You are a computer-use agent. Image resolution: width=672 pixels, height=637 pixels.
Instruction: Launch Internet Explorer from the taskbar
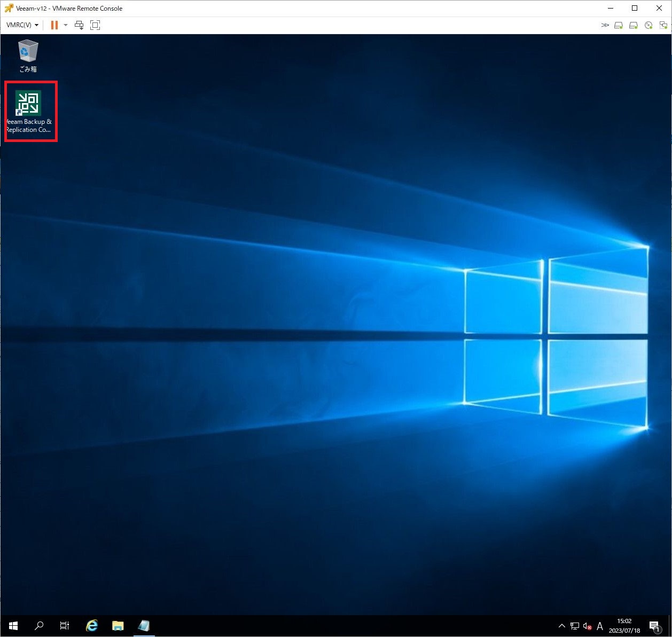point(92,626)
